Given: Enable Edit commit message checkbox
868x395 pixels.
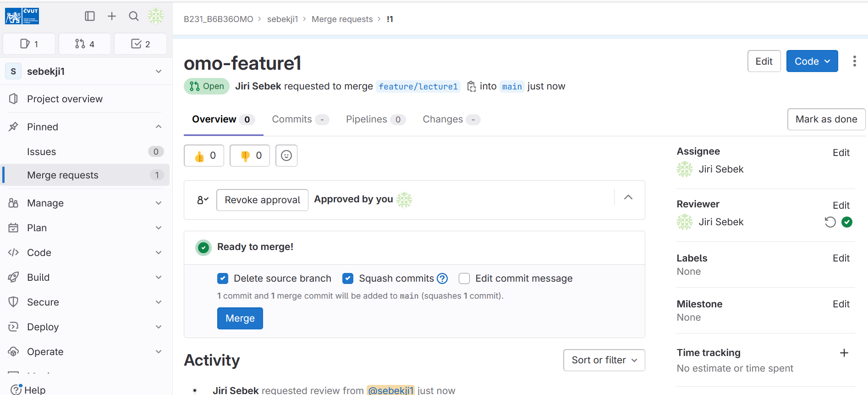Looking at the screenshot, I should pyautogui.click(x=464, y=278).
